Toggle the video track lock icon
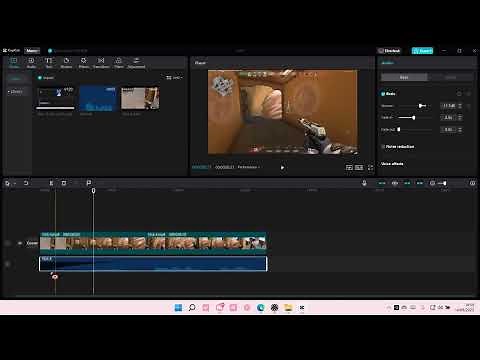The image size is (480, 360). click(x=8, y=243)
